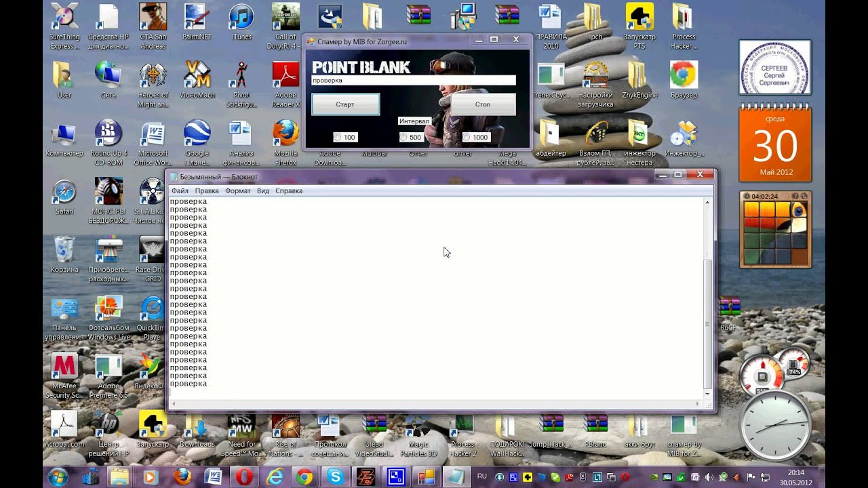Screen dimensions: 868x488
Task: Select the Jump_Hack archive on the desktop
Action: point(551,430)
